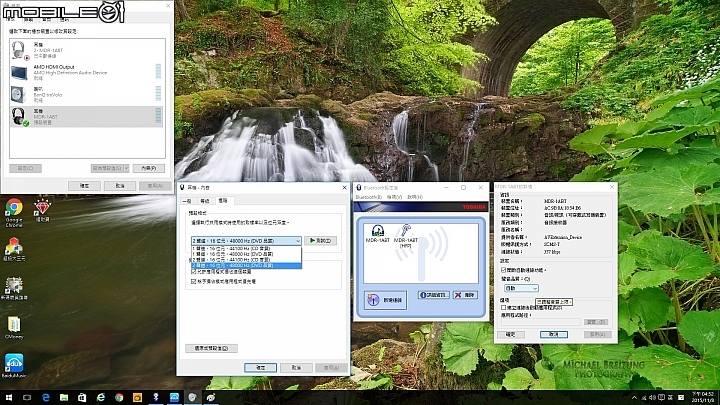The image size is (720, 405).
Task: Choose highlighted 2 channel 48000 Hz DVD option
Action: coord(246,265)
